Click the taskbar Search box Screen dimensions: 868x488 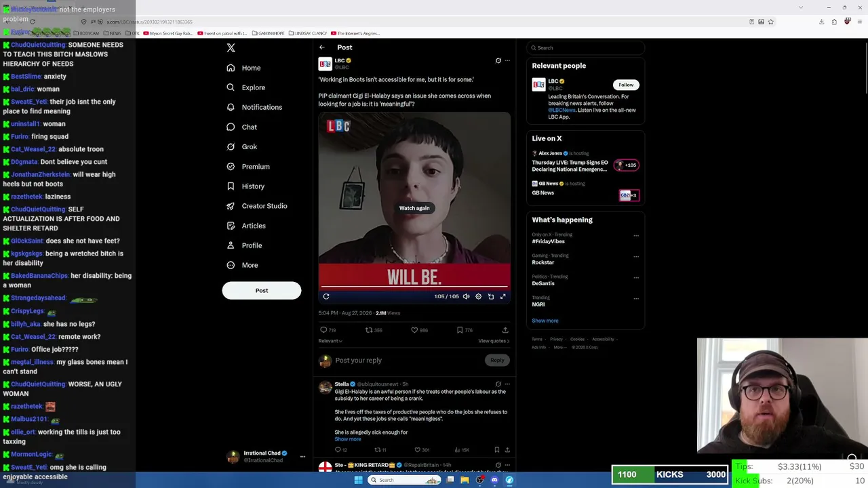pos(404,480)
